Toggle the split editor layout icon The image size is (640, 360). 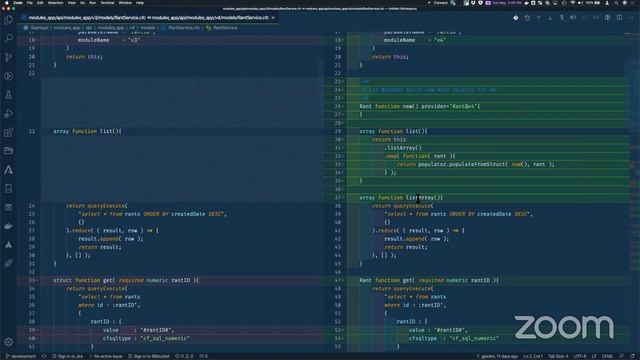(619, 18)
